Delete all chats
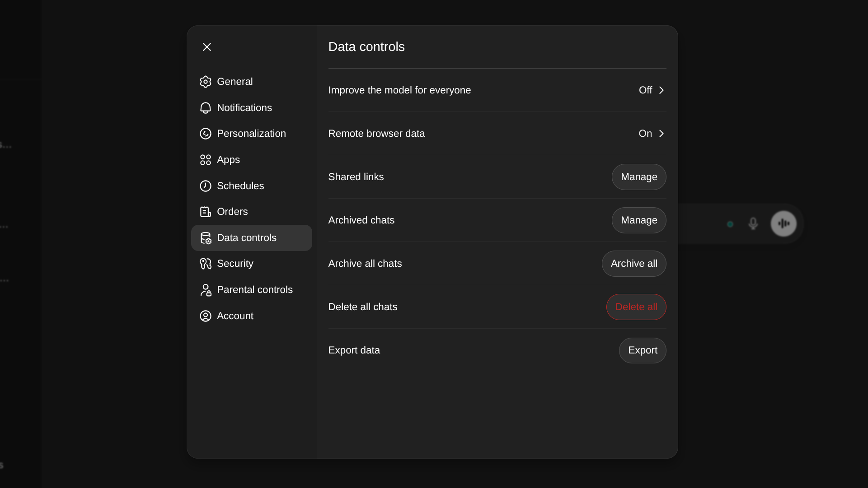868x488 pixels. [x=636, y=307]
